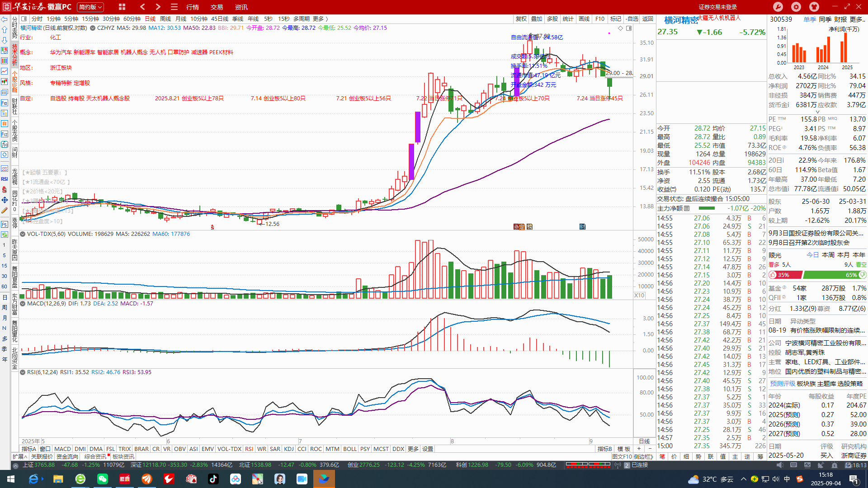Open the 360 browser icon on taskbar
Screen dimensions: 868x488
coord(80,479)
